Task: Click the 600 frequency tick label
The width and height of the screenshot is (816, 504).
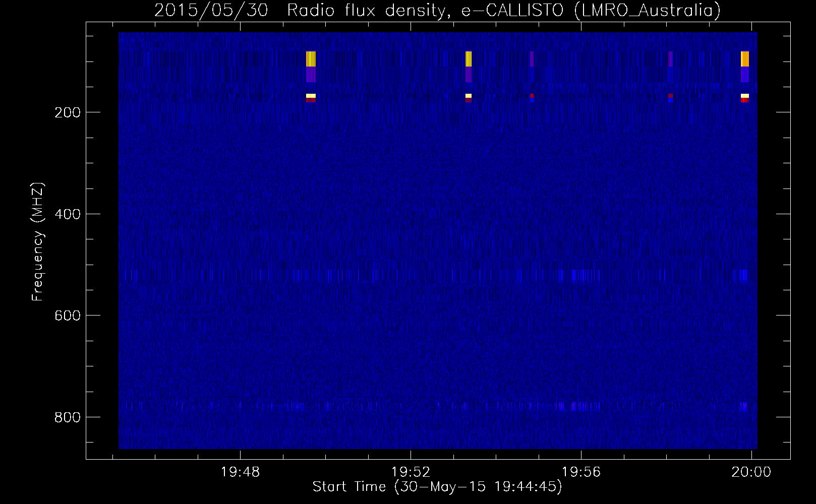Action: [x=68, y=316]
